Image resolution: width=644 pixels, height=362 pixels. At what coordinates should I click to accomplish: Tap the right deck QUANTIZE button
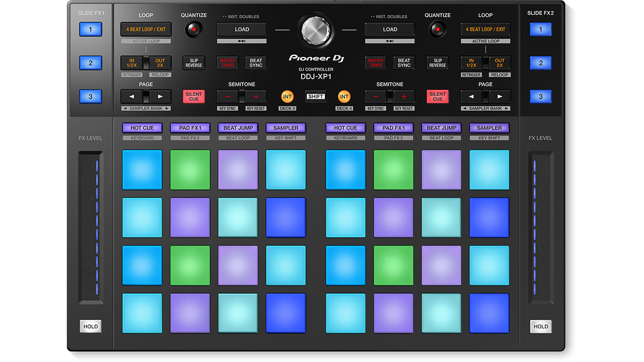tap(437, 29)
